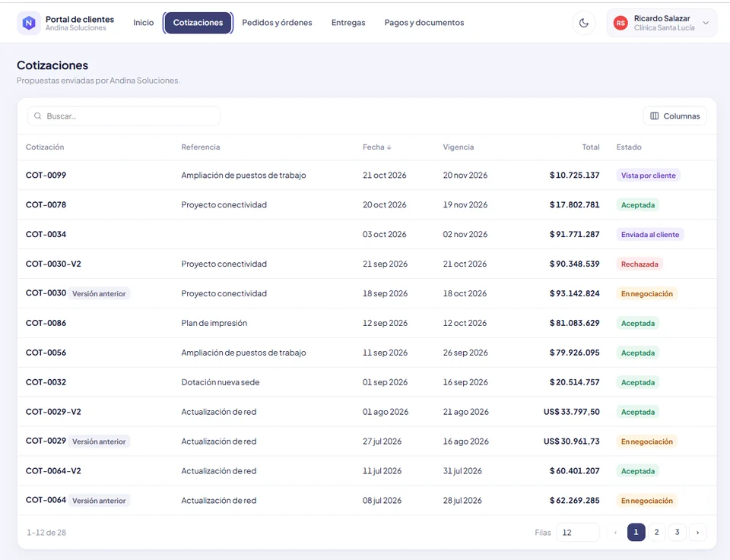Click the 1–12 de 28 row count
Image resolution: width=730 pixels, height=560 pixels.
pos(46,533)
